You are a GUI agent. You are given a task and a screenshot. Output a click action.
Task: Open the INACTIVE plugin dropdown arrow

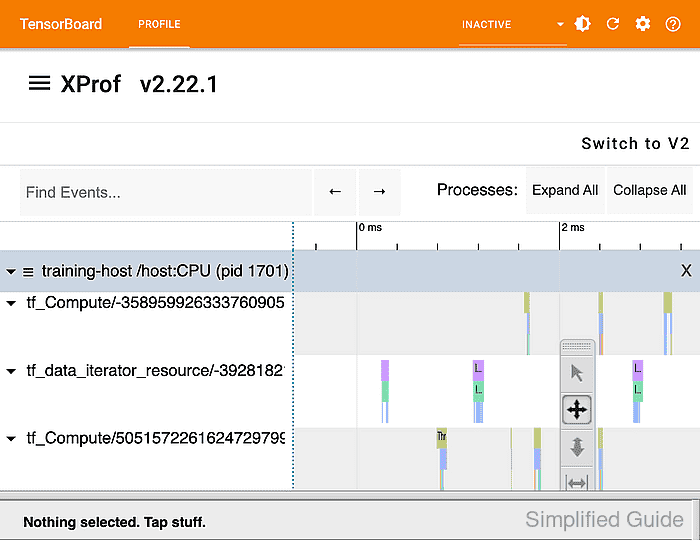tap(560, 24)
